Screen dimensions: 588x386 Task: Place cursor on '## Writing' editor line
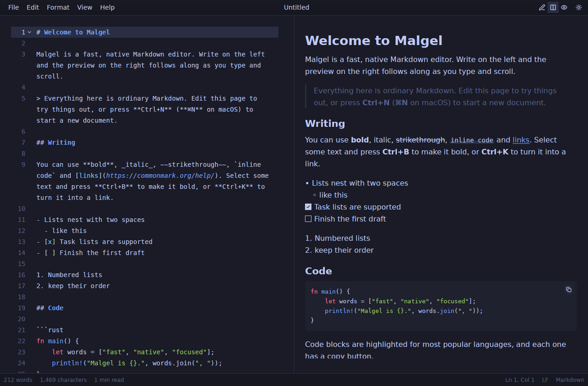(56, 142)
